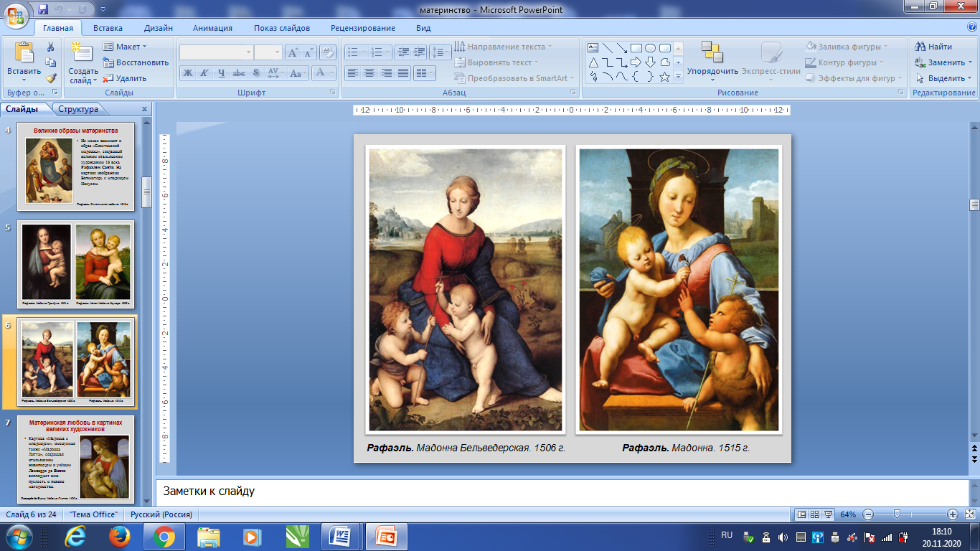Toggle bold formatting (Ж)

pos(188,73)
